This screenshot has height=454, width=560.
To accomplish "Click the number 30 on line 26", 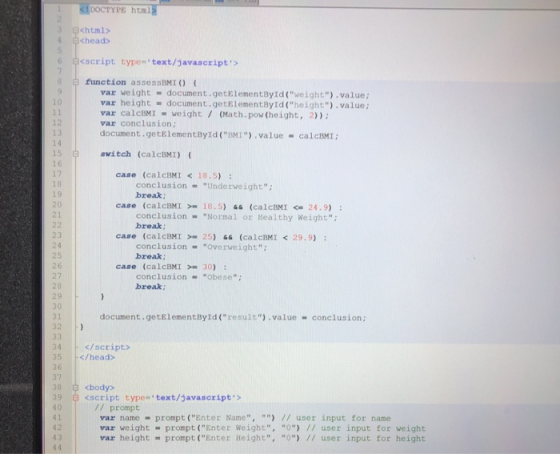I will click(208, 267).
